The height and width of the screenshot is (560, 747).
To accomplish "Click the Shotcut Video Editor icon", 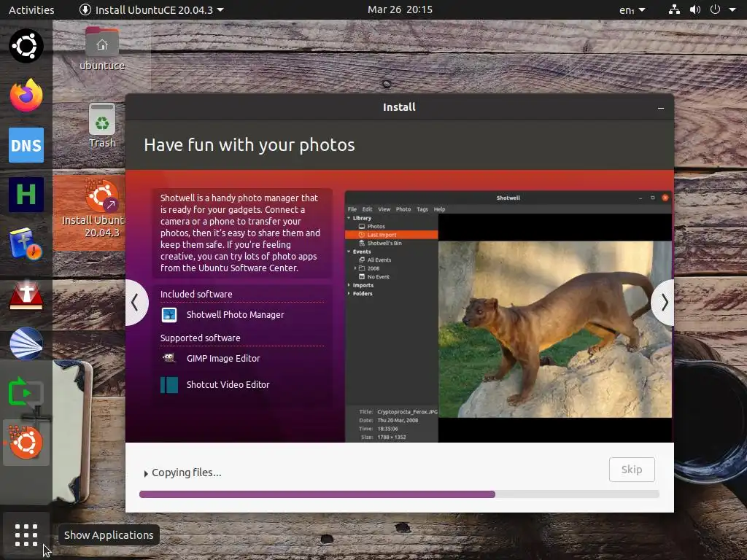I will 169,385.
